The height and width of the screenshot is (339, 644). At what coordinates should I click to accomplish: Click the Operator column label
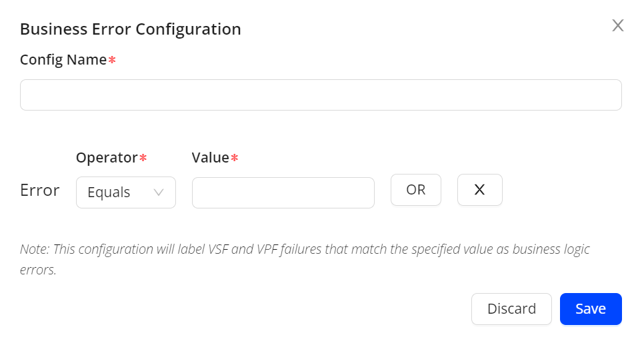click(x=107, y=158)
